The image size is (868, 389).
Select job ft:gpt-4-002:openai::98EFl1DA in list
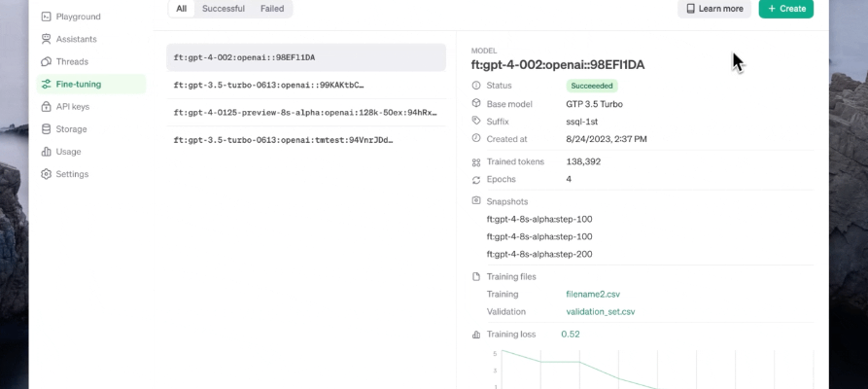(306, 57)
